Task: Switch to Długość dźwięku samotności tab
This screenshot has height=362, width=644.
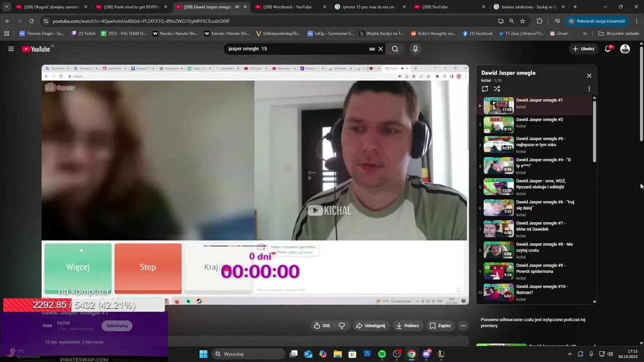Action: (x=52, y=7)
